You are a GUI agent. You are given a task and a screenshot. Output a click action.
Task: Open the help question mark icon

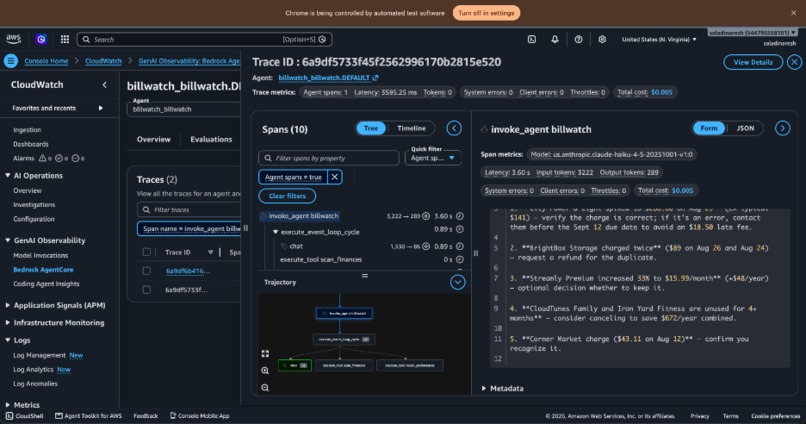pyautogui.click(x=578, y=39)
